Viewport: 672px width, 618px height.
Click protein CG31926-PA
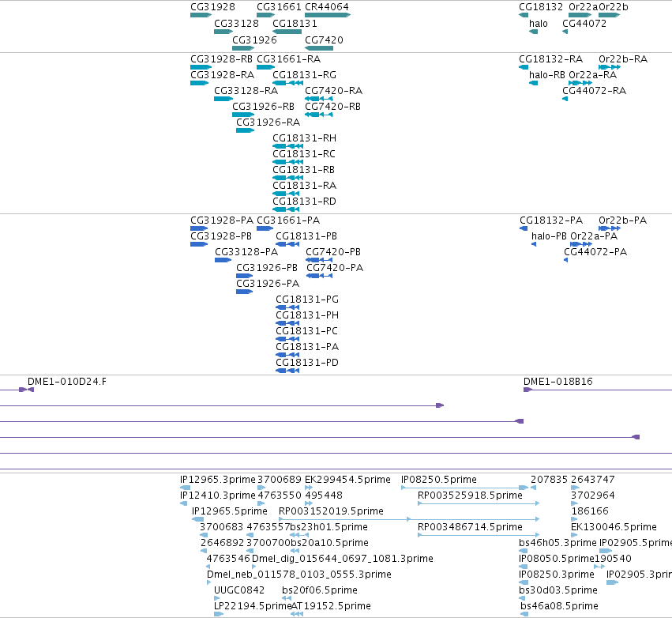245,292
